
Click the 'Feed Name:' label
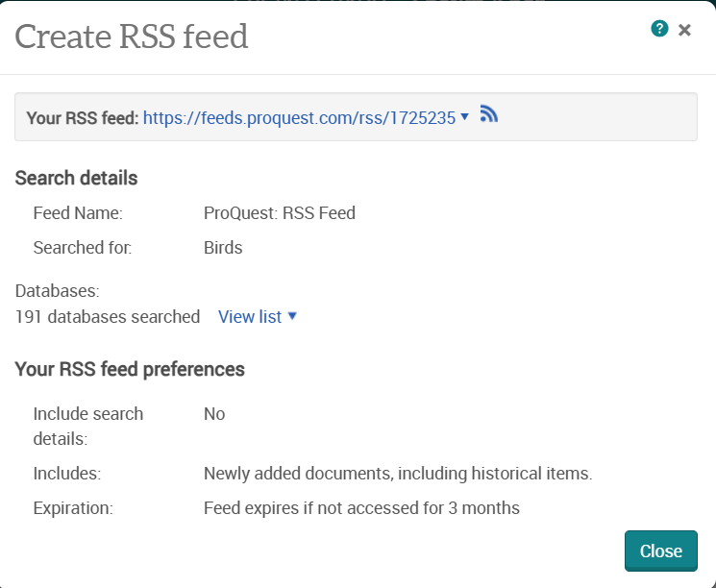[78, 213]
